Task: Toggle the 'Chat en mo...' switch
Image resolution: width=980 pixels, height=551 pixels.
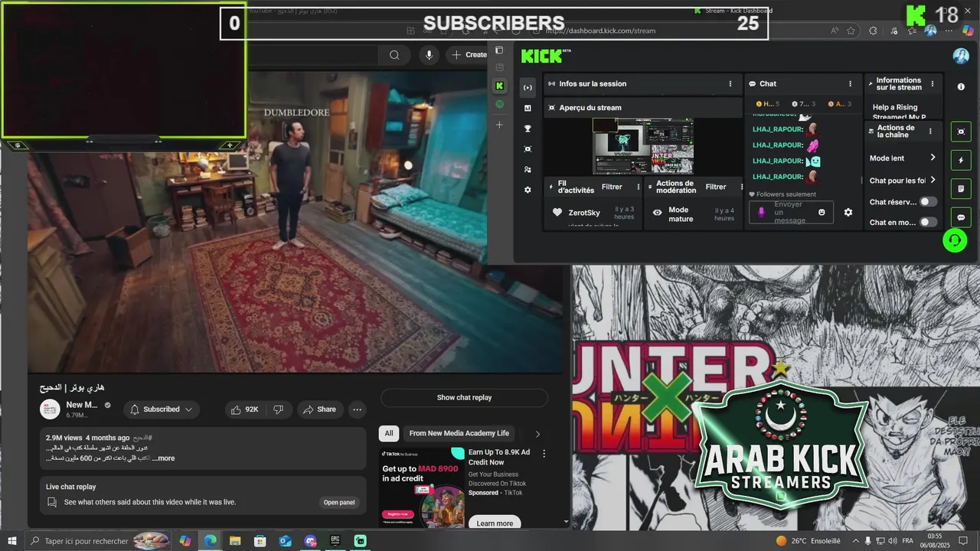Action: coord(928,222)
